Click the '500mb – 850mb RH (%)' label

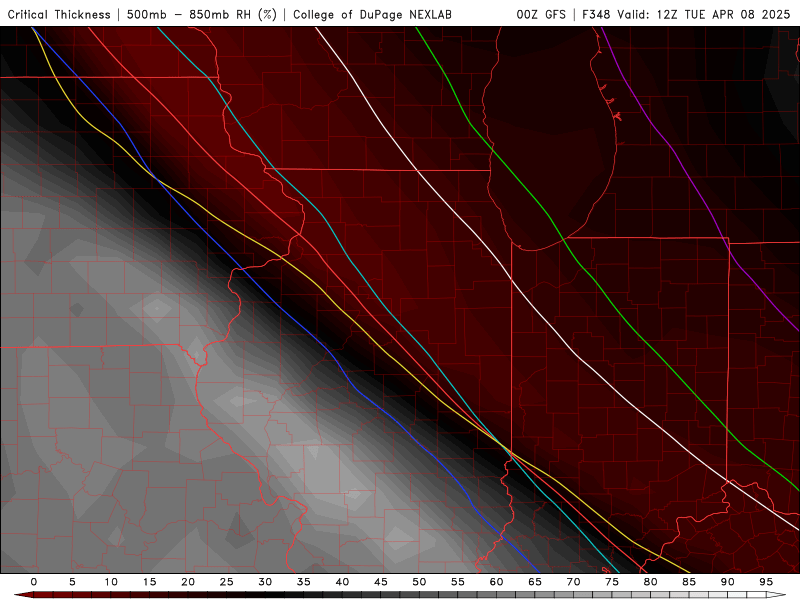(x=202, y=14)
